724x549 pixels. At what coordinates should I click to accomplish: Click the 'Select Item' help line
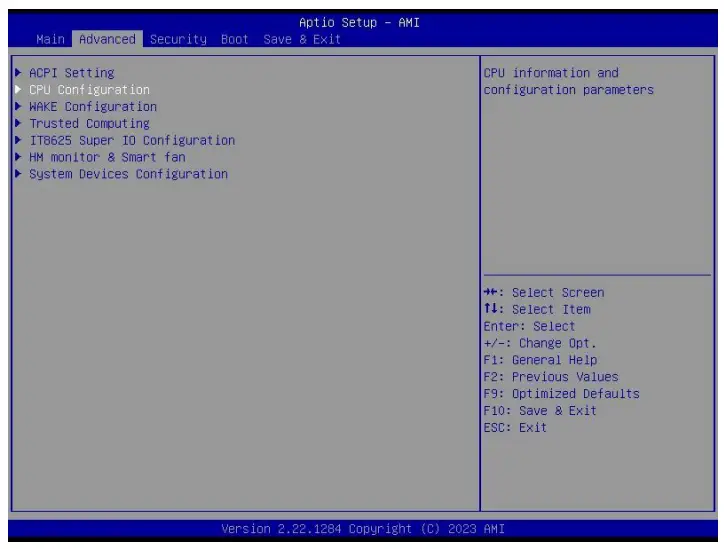coord(537,309)
